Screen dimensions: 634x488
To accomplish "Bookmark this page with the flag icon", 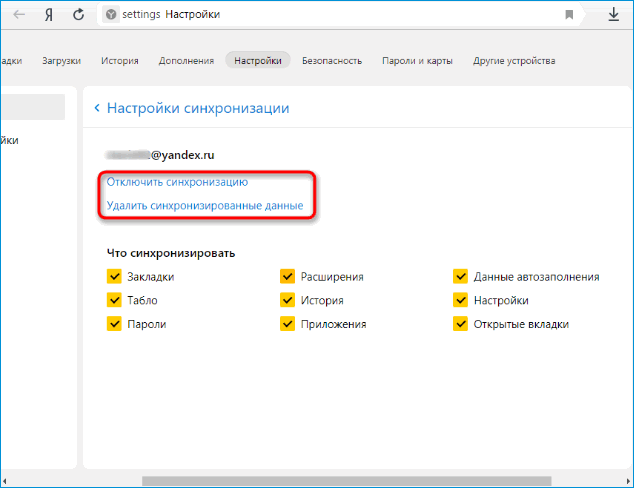I will [569, 15].
